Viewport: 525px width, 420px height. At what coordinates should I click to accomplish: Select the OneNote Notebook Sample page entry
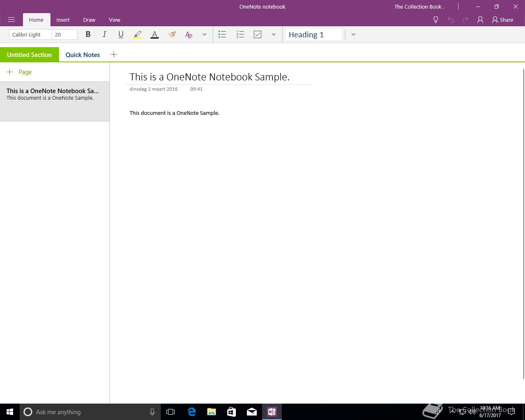point(55,101)
